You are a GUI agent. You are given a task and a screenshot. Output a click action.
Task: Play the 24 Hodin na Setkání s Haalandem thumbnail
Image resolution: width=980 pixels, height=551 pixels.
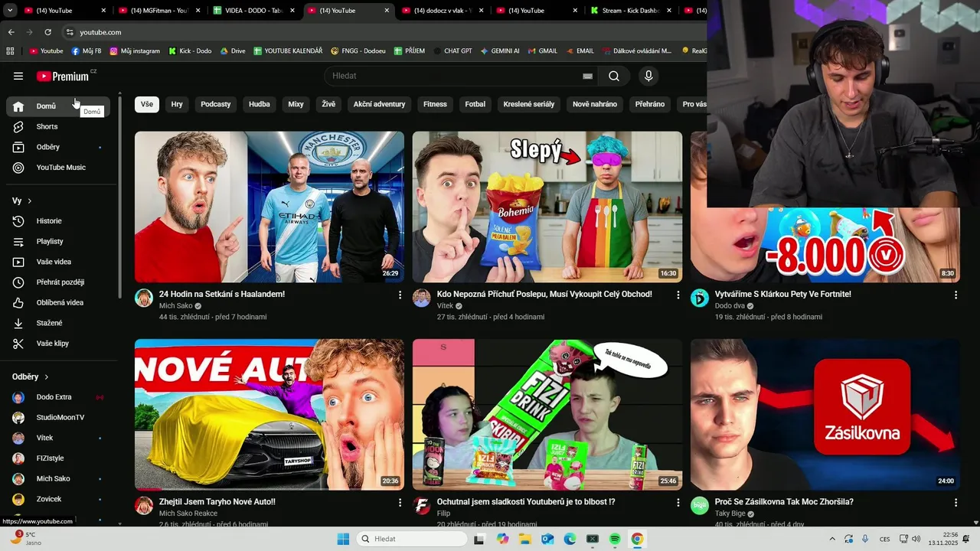(269, 207)
